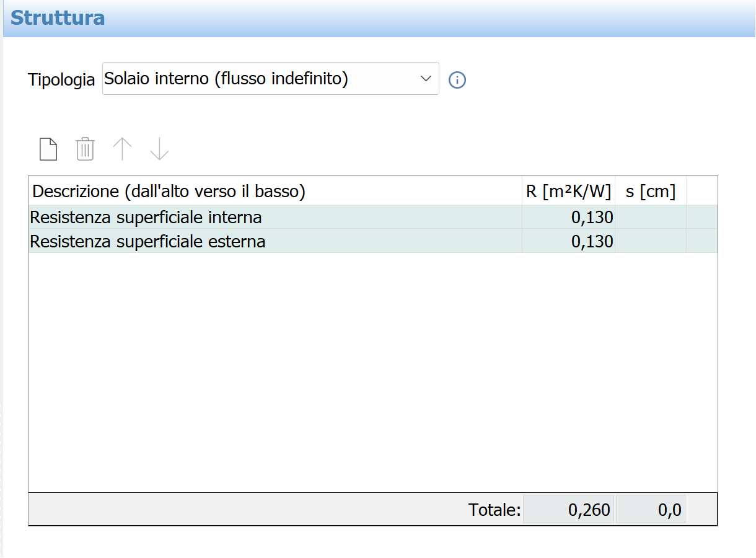This screenshot has height=558, width=756.
Task: Click the Totale resistance field 0,260
Action: [569, 510]
